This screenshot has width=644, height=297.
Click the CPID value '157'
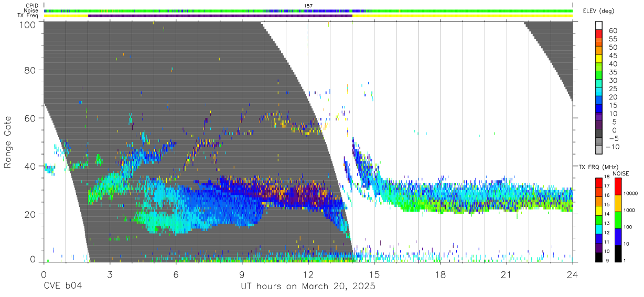[x=308, y=6]
